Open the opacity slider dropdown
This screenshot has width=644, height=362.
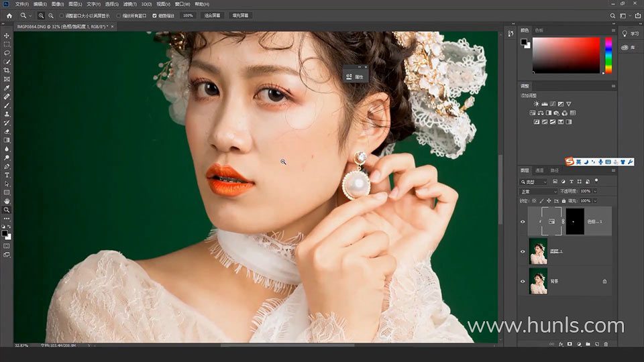point(595,191)
